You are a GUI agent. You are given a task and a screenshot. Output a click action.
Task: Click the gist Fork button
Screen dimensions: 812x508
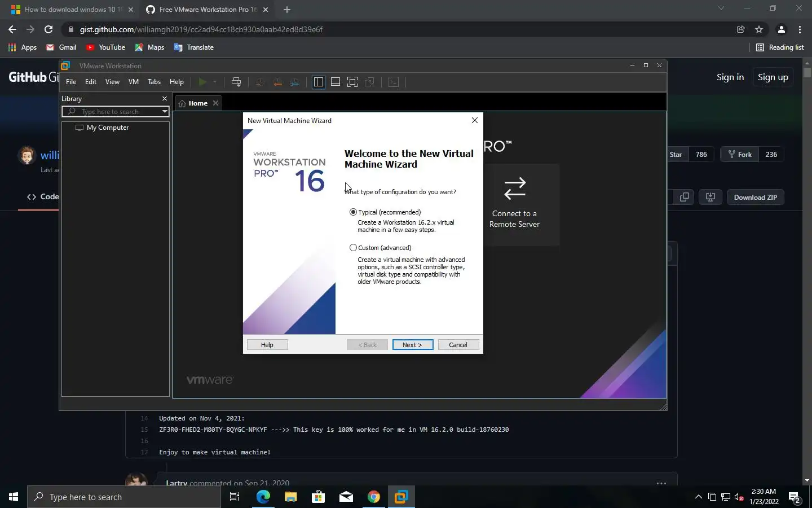(x=739, y=155)
